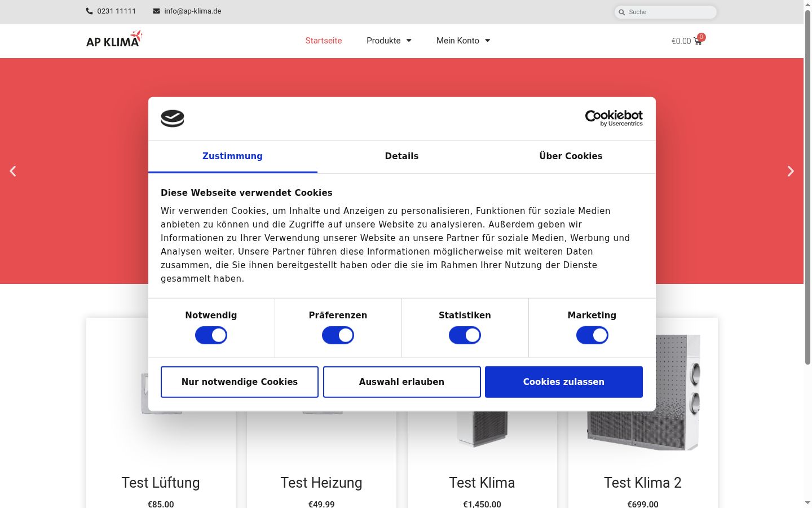
Task: Click the €1,450.00 price text
Action: pyautogui.click(x=482, y=504)
